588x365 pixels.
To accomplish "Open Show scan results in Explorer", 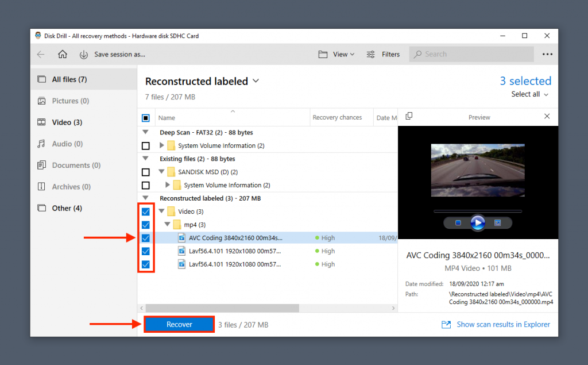I will pyautogui.click(x=502, y=324).
